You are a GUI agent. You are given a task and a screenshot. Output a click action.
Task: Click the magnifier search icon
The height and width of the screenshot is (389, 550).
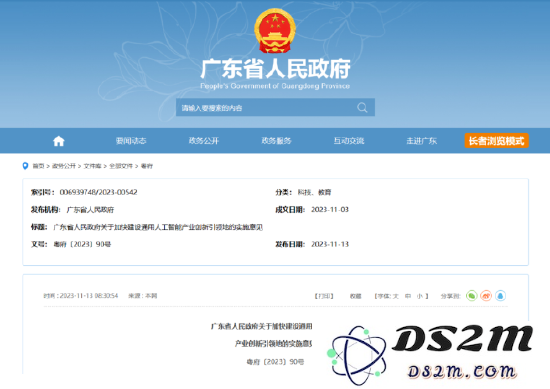(362, 107)
